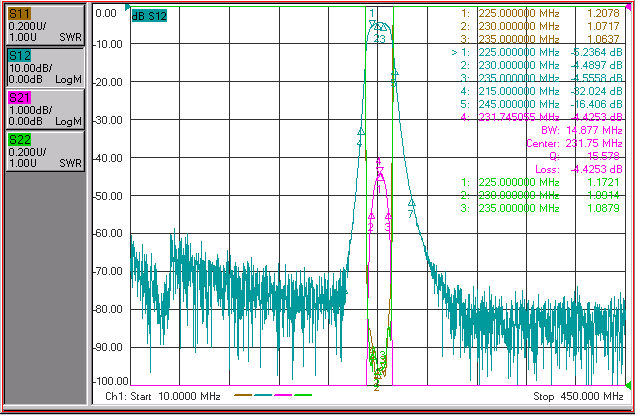Viewport: 635px width, 416px height.
Task: Click S12 marker 4 on left skirt
Action: 361,132
